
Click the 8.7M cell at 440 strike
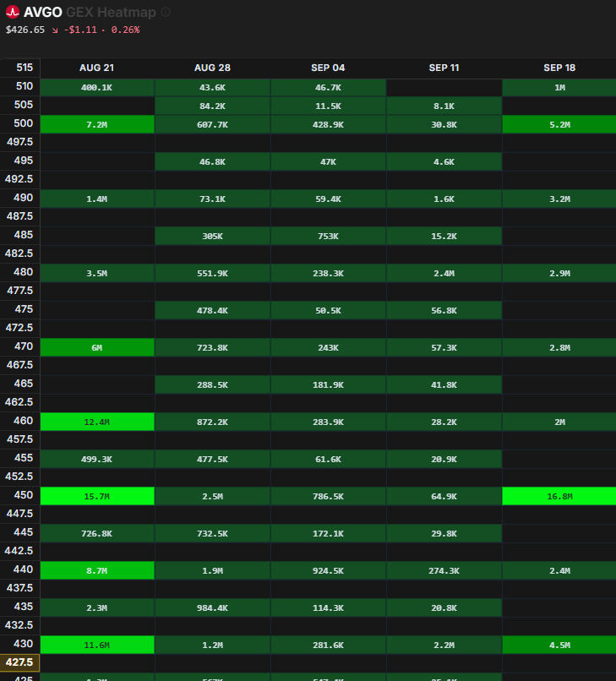[x=97, y=570]
